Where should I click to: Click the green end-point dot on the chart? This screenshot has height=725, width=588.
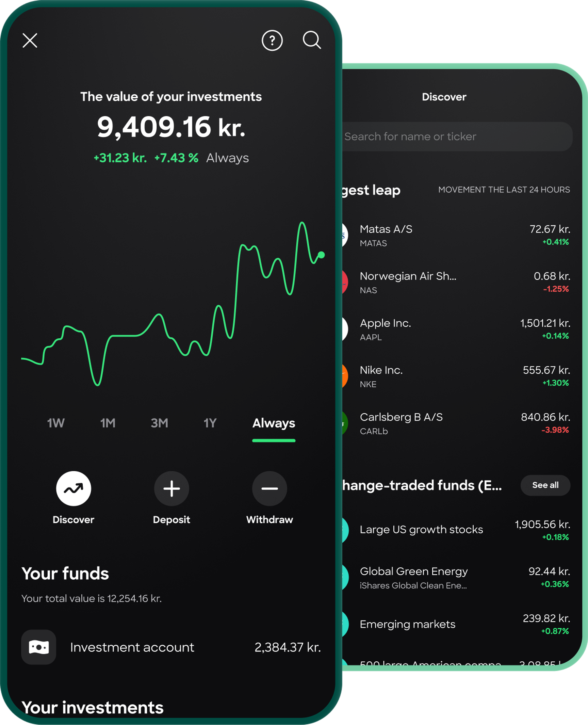321,255
